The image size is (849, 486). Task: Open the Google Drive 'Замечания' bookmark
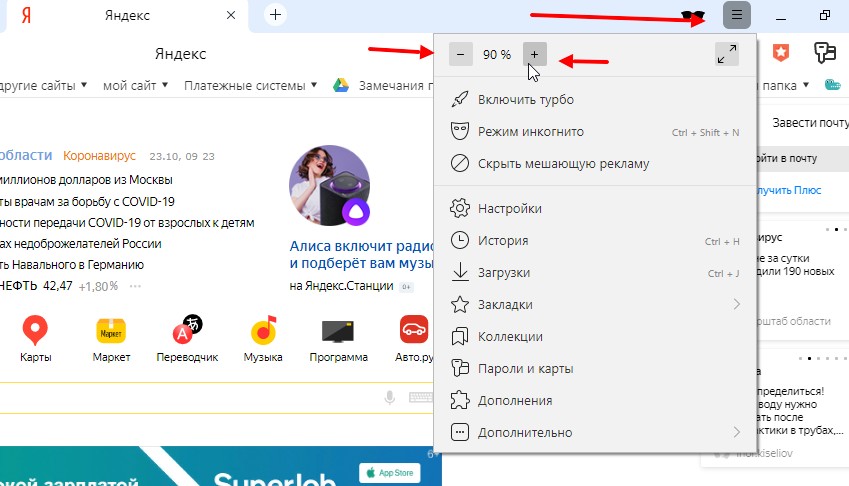click(383, 86)
